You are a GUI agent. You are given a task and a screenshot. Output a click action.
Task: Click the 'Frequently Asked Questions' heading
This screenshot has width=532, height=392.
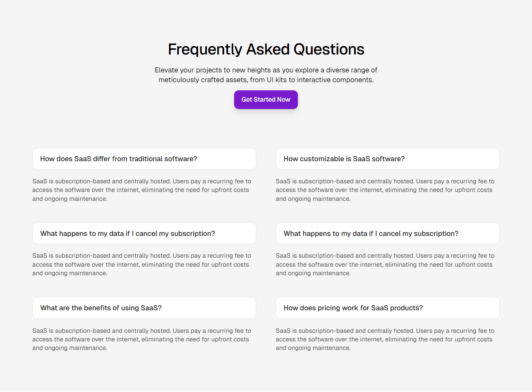click(266, 49)
